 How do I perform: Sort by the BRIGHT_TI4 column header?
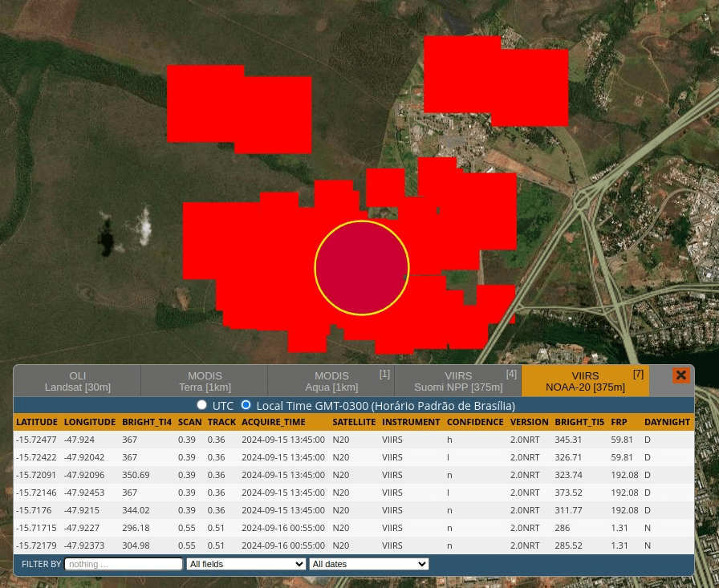[147, 422]
